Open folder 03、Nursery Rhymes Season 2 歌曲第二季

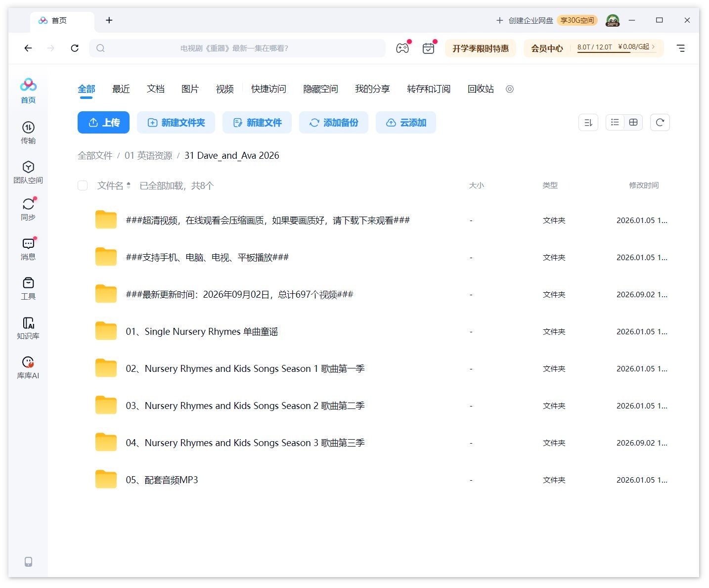point(245,406)
